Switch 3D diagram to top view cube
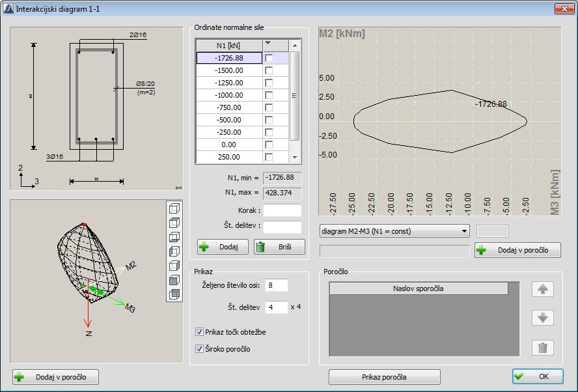The height and width of the screenshot is (392, 578). tap(174, 223)
